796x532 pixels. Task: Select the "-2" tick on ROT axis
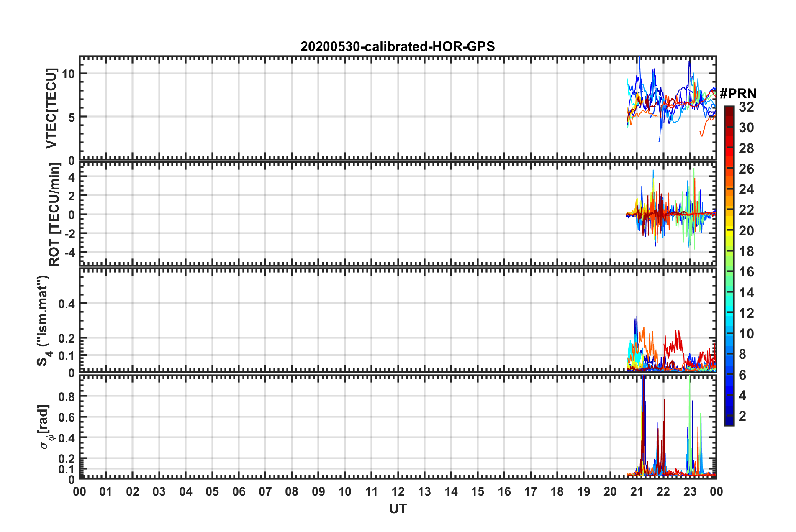[70, 233]
